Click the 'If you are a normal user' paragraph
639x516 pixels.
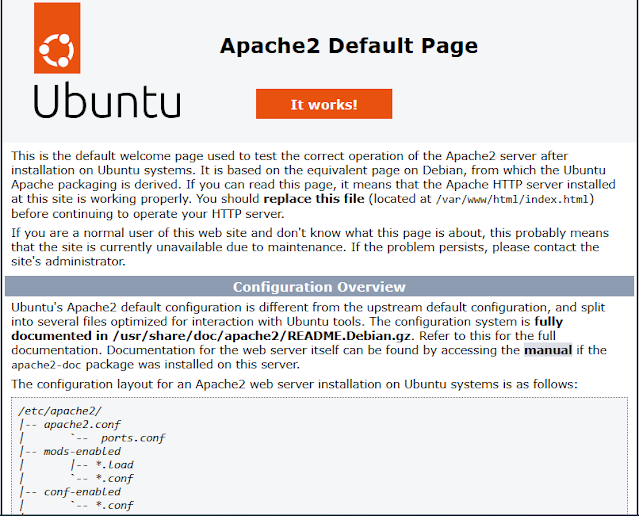pyautogui.click(x=310, y=247)
